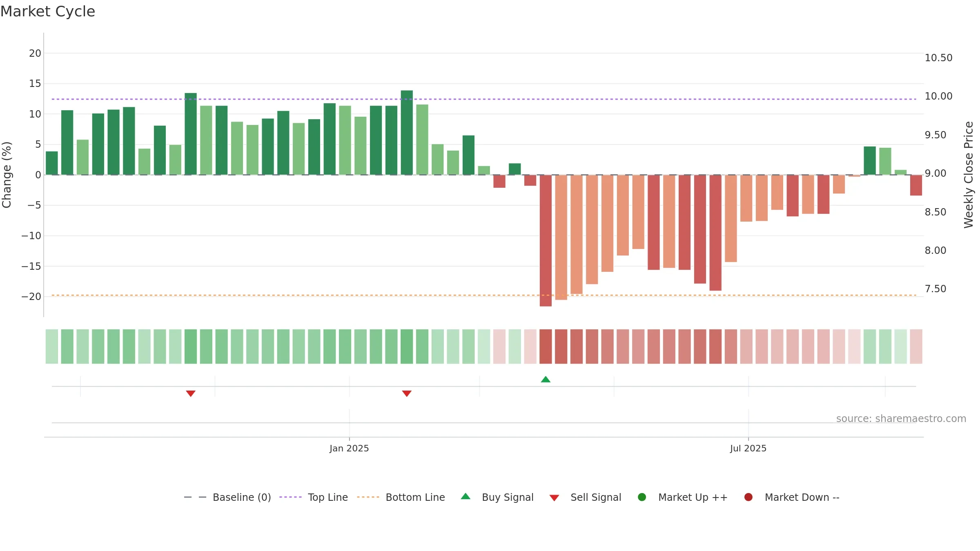Click the Market Cycle chart title

point(48,11)
